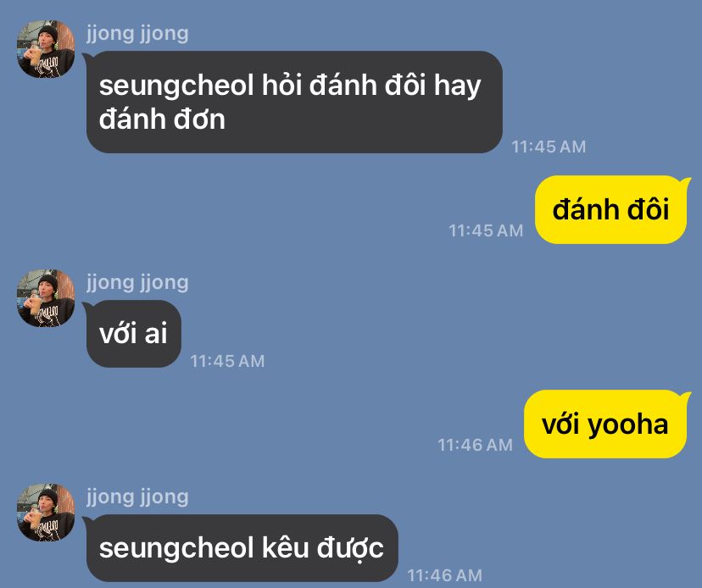This screenshot has height=588, width=702.
Task: Click the 11:45 AM timestamp after the first message
Action: pyautogui.click(x=549, y=147)
